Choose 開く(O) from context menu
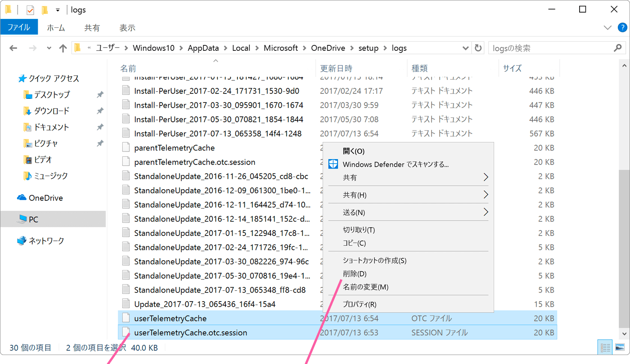630x364 pixels. (408, 151)
